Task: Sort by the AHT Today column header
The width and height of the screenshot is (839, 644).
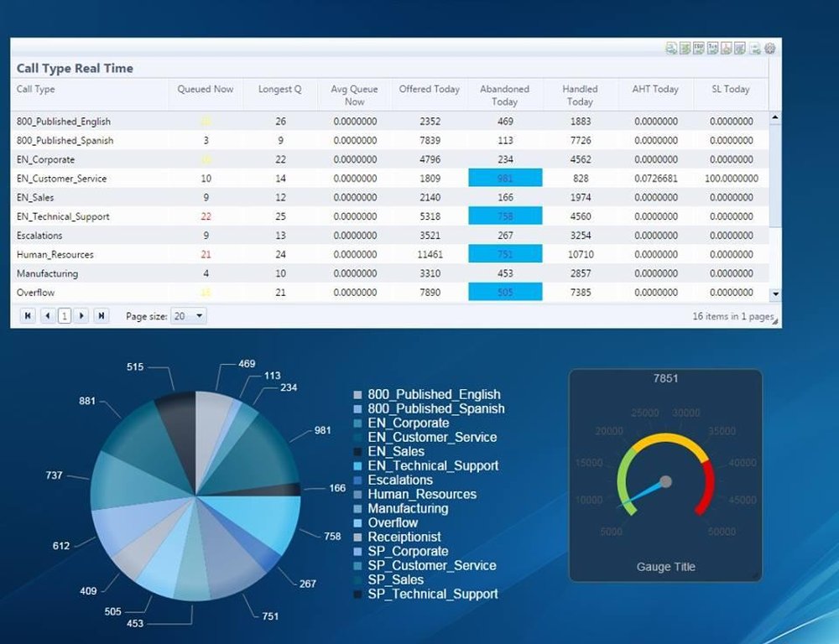Action: (655, 90)
